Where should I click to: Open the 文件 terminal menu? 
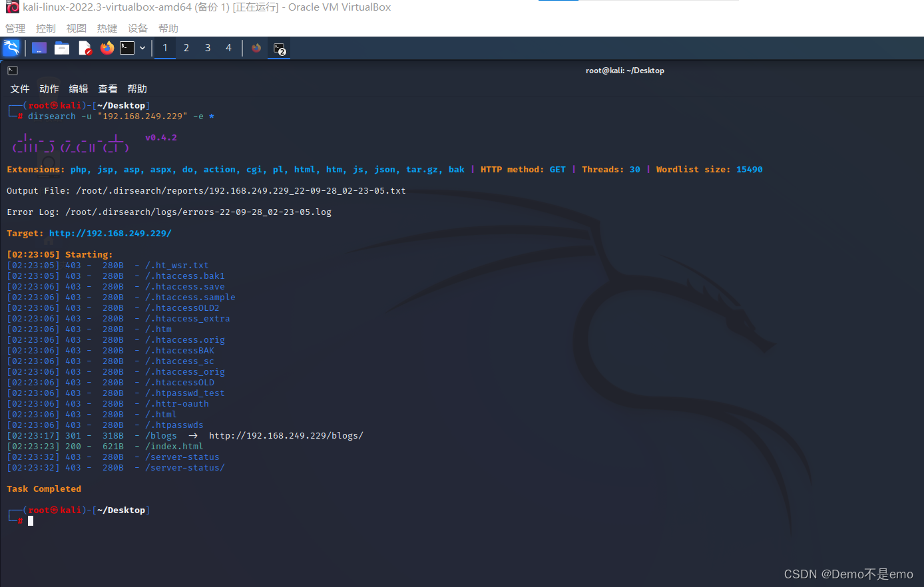pyautogui.click(x=20, y=89)
